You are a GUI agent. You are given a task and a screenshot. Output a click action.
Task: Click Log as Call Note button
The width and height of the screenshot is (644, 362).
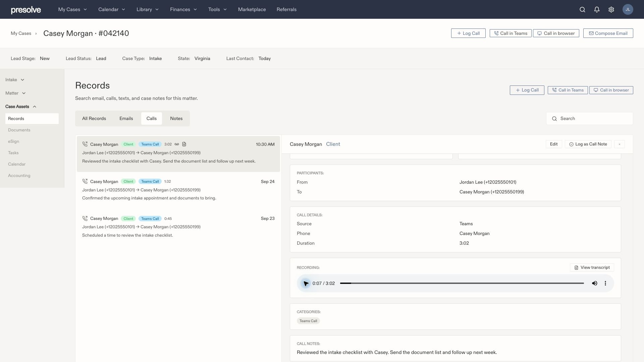[x=588, y=144]
